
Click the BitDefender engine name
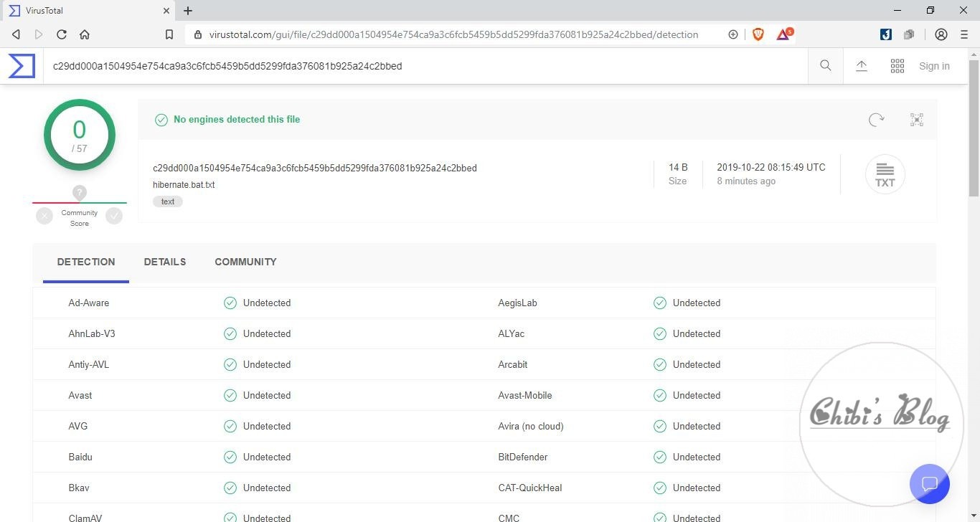click(523, 457)
